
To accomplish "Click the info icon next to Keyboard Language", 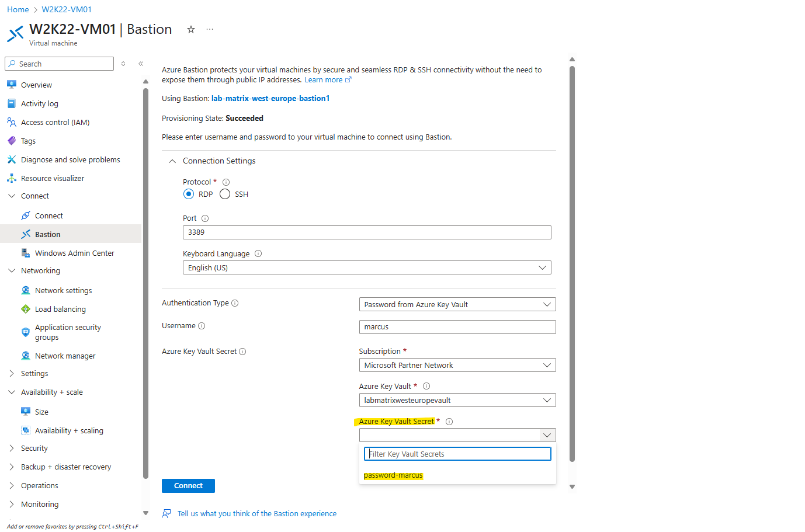I will tap(258, 253).
